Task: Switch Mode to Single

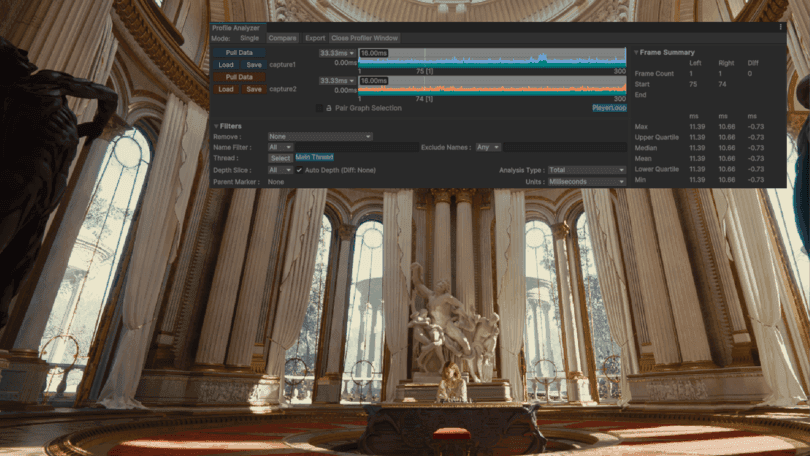Action: pos(249,38)
